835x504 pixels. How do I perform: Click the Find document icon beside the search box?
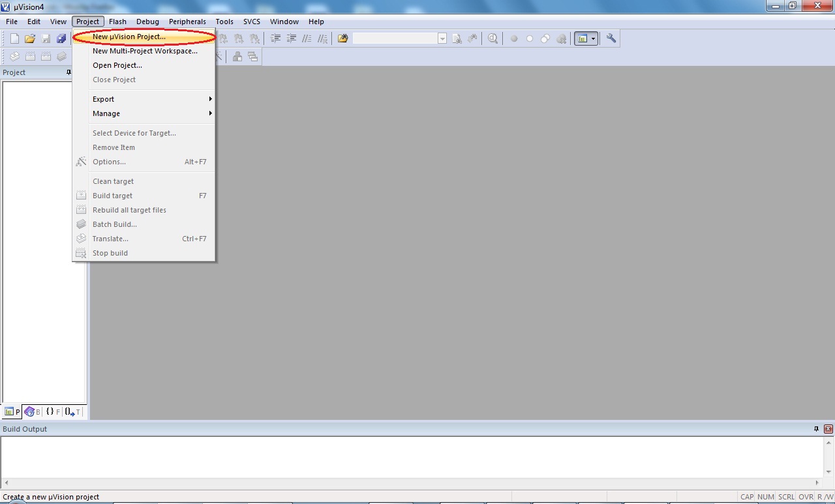tap(457, 38)
